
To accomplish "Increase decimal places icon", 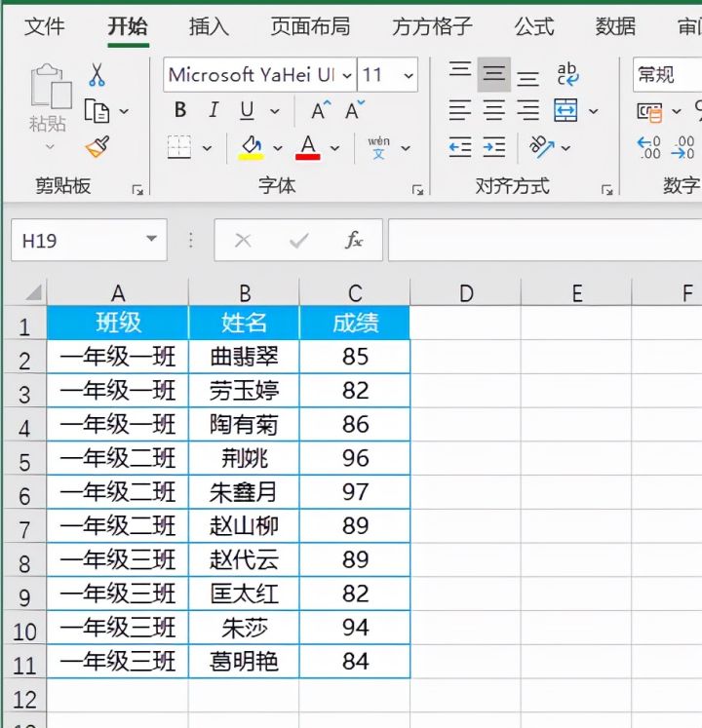I will tap(649, 147).
